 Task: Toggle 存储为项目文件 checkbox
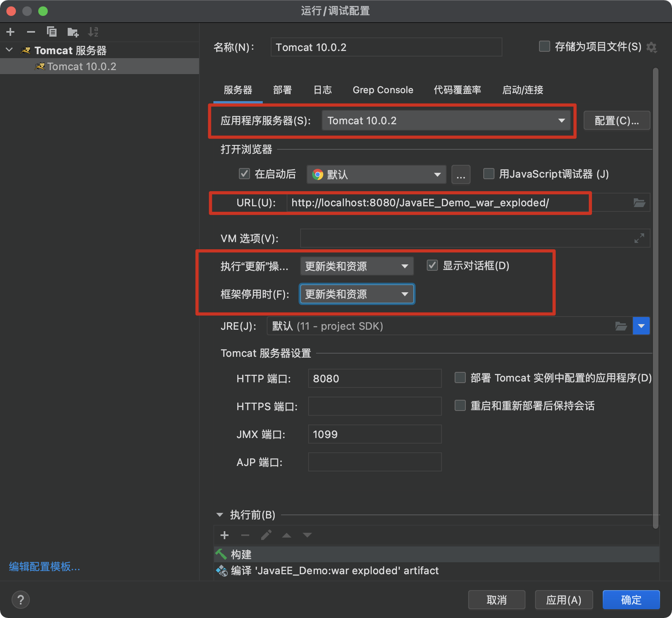coord(544,46)
